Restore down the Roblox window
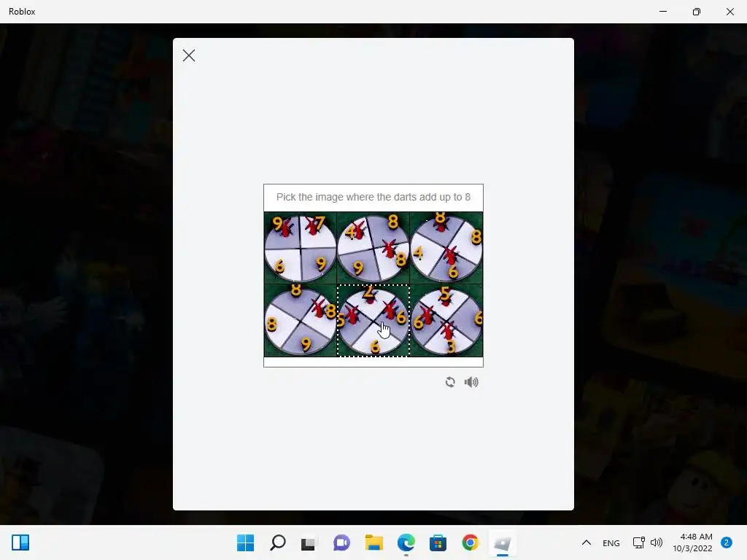 click(x=697, y=12)
